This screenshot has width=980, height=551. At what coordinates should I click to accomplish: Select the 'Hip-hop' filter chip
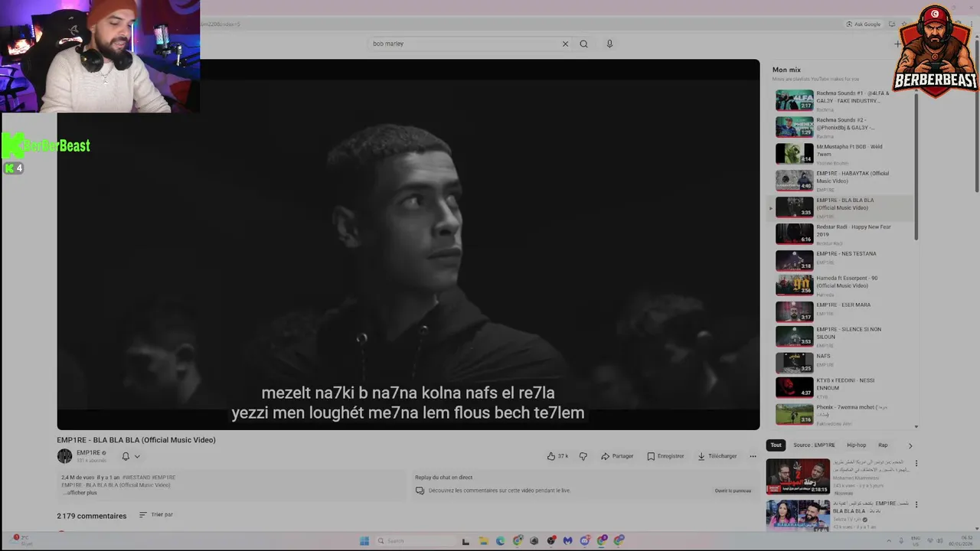click(856, 445)
